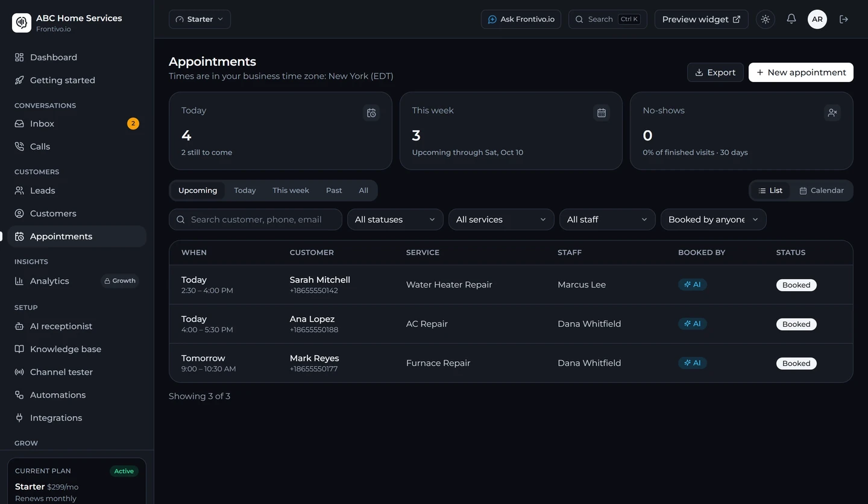
Task: Toggle the light/dark theme sun icon
Action: point(766,19)
